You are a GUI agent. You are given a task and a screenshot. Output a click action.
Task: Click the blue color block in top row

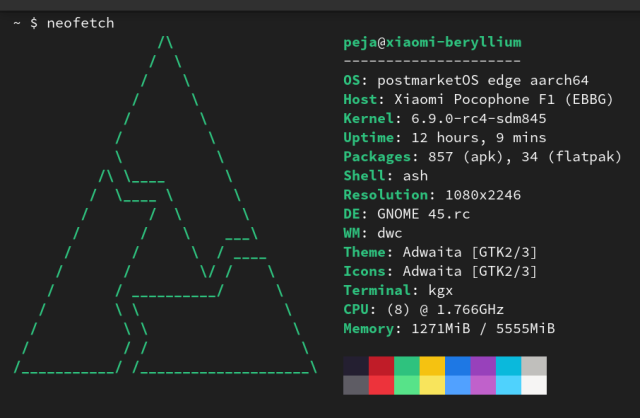click(458, 366)
